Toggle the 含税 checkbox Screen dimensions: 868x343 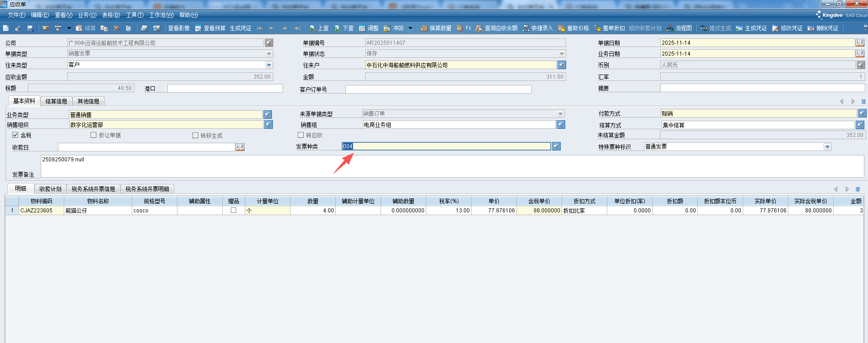15,135
